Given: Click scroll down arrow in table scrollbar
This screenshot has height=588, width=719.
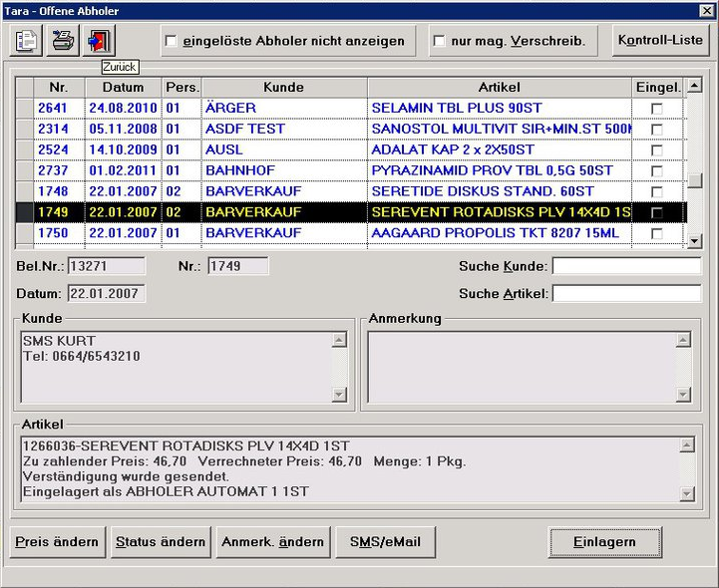Looking at the screenshot, I should (695, 240).
